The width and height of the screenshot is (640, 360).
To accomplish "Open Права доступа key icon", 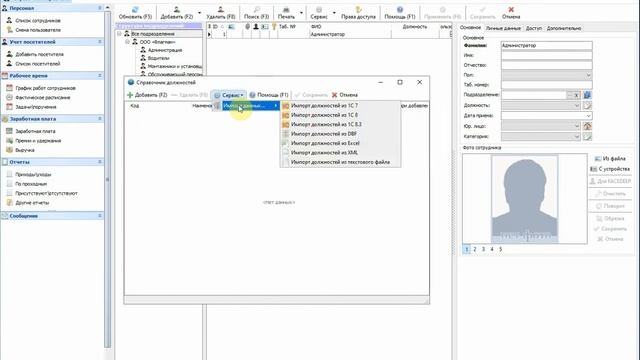I will (x=358, y=10).
